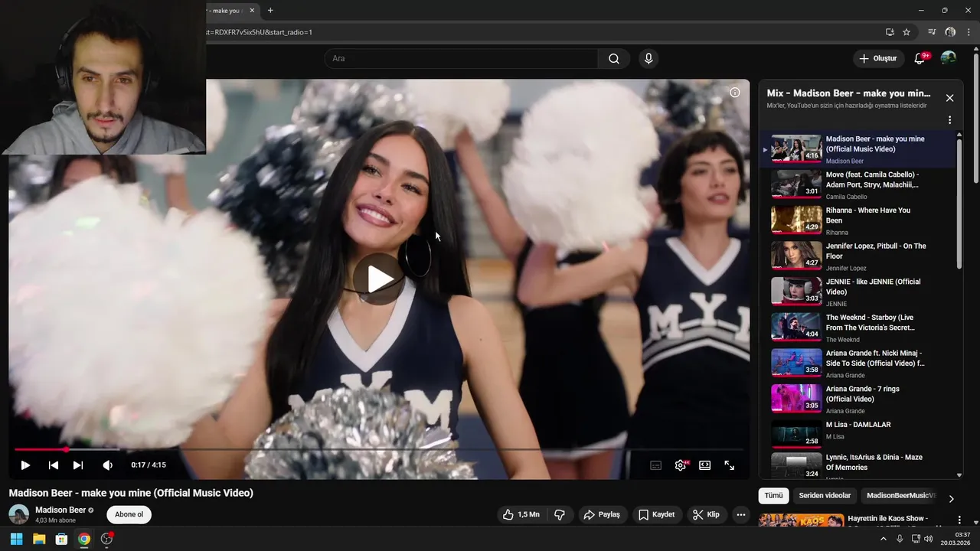This screenshot has height=551, width=980.
Task: Open the player settings gear
Action: [x=680, y=465]
